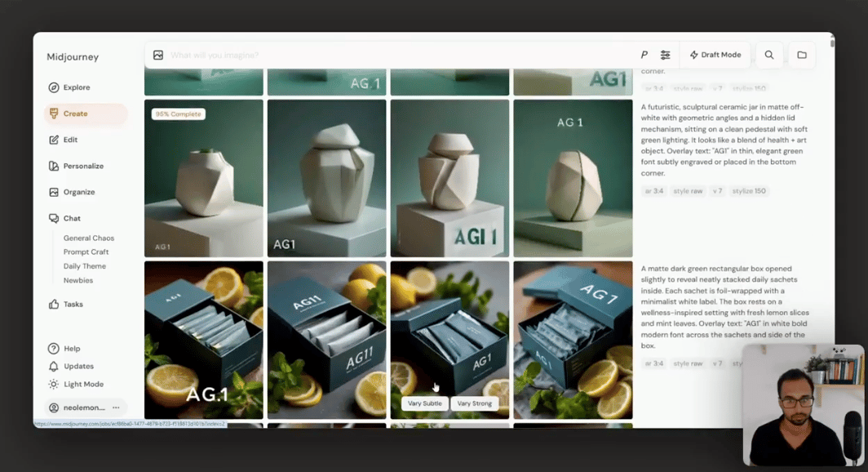Open the Tasks page
Image resolution: width=868 pixels, height=472 pixels.
[x=73, y=304]
